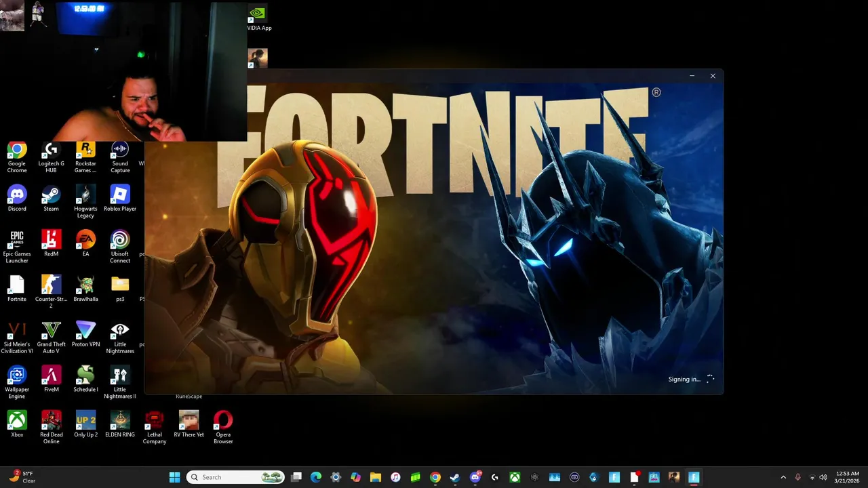Open the weather widget showing 51°F
The height and width of the screenshot is (488, 868).
point(22,477)
